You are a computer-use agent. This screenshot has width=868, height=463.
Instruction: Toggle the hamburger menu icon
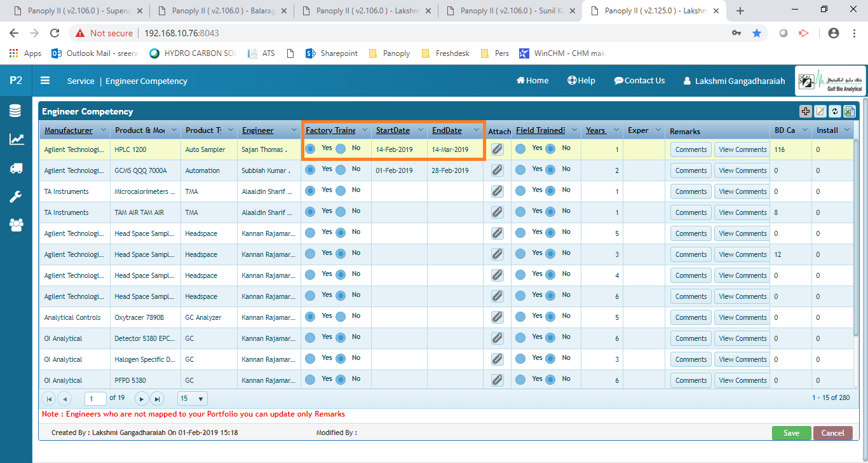pyautogui.click(x=45, y=81)
